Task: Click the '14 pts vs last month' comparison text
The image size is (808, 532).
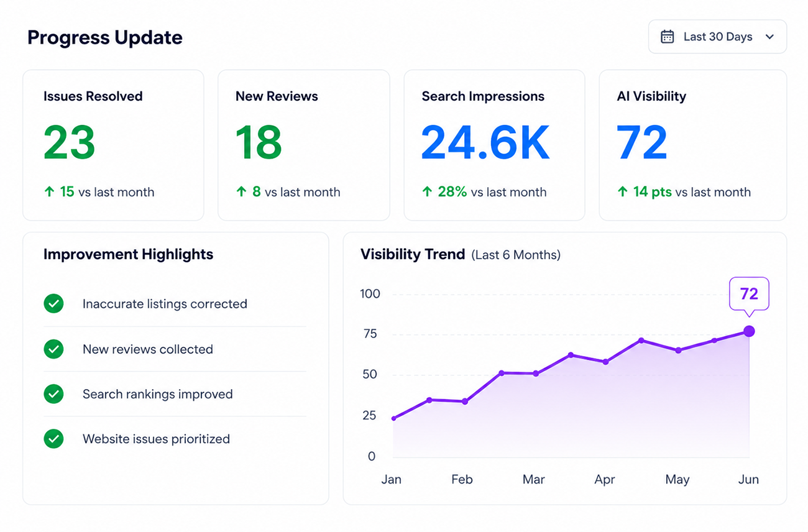Action: point(692,192)
